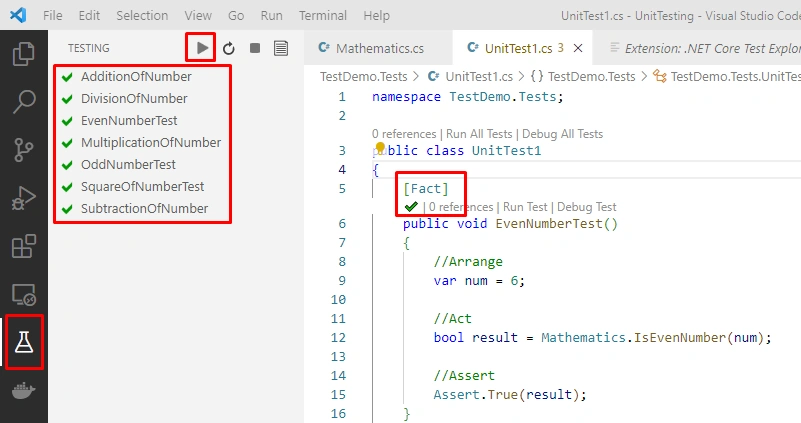
Task: Click the lightbulb quick fix icon
Action: [x=380, y=148]
